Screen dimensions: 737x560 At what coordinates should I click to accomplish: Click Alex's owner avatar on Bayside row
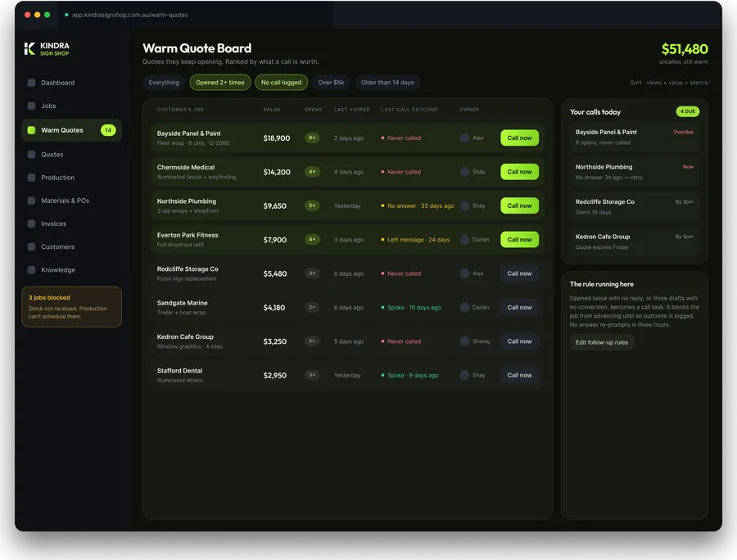point(464,138)
